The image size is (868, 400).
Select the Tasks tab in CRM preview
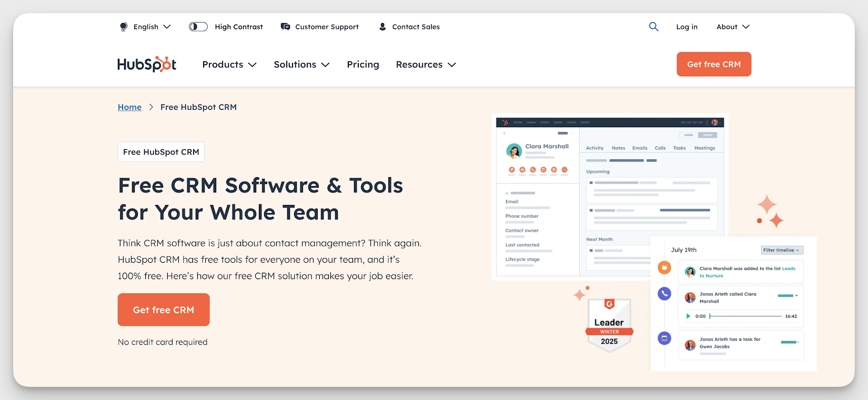pos(680,148)
